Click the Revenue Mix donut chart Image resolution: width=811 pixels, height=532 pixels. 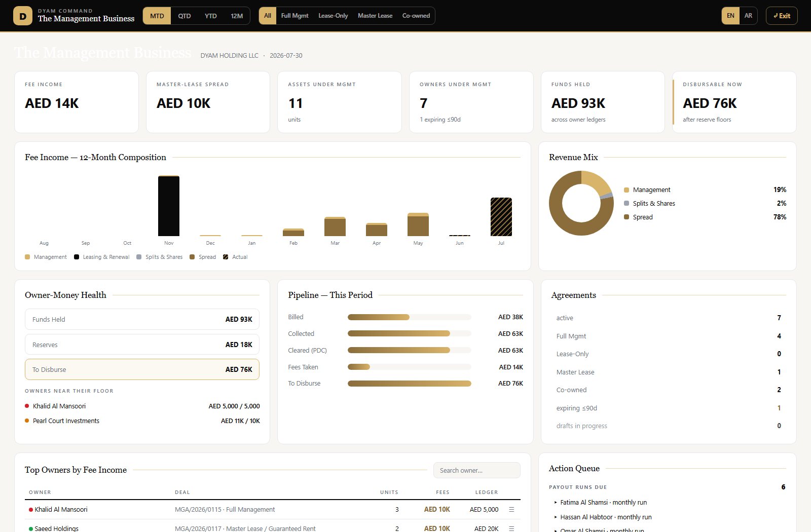[x=581, y=203]
